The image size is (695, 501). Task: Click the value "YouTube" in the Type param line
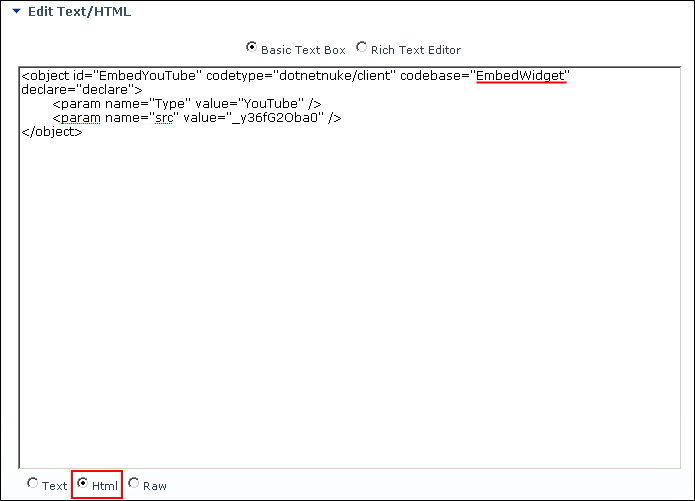click(271, 104)
